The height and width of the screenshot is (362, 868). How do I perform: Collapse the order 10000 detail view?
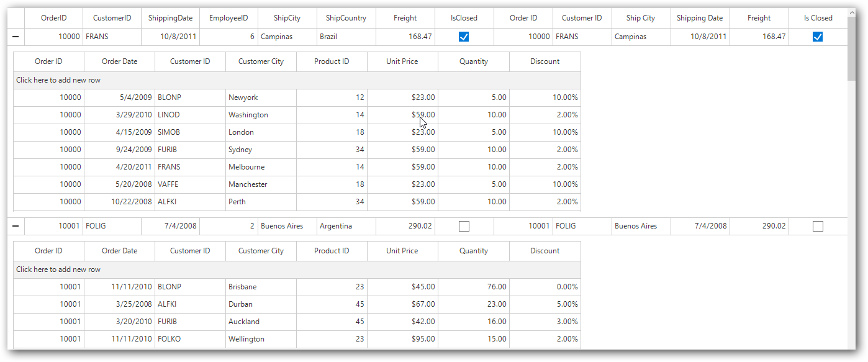tap(15, 37)
